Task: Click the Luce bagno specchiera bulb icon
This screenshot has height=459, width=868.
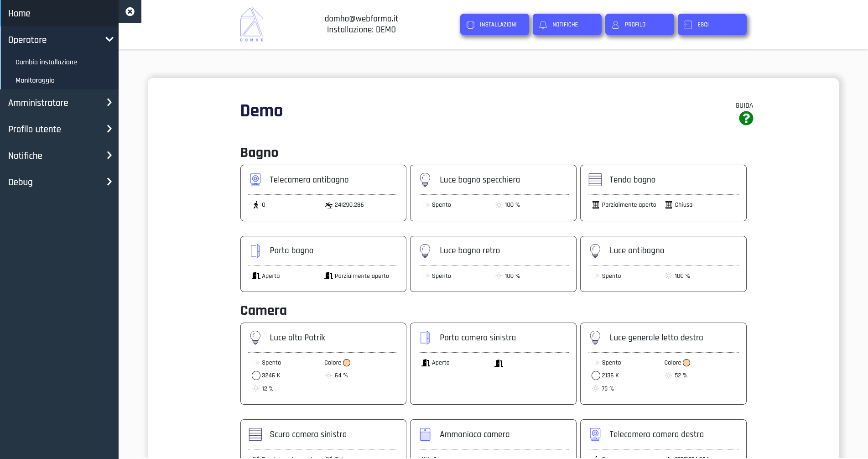Action: point(425,180)
